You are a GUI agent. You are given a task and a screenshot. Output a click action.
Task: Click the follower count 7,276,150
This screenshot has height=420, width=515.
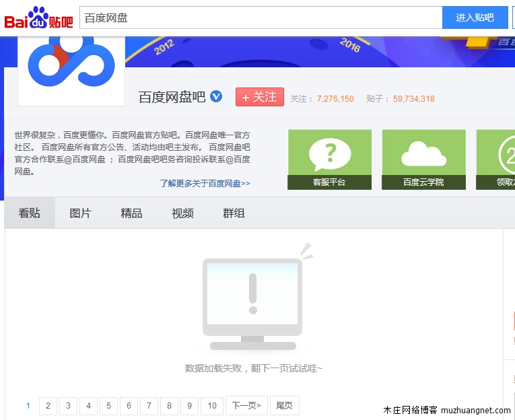coord(335,99)
